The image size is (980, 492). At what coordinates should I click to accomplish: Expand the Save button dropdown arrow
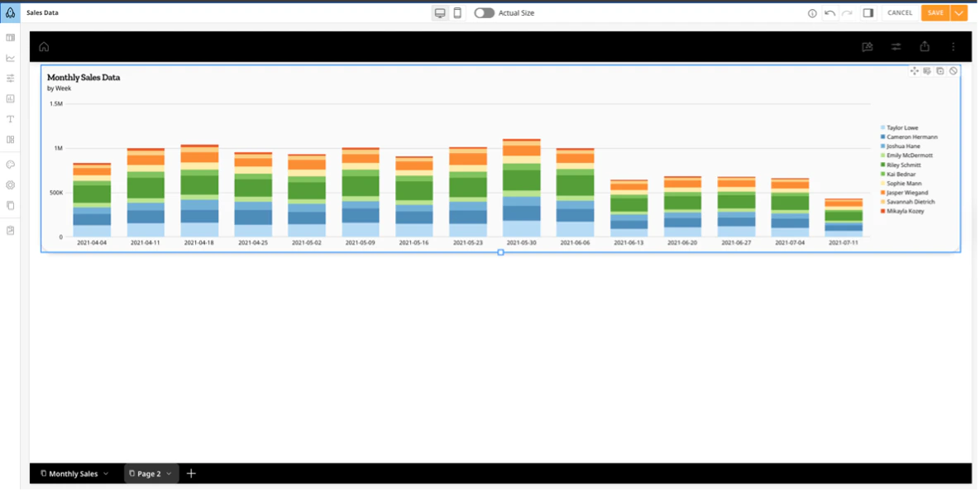point(958,13)
